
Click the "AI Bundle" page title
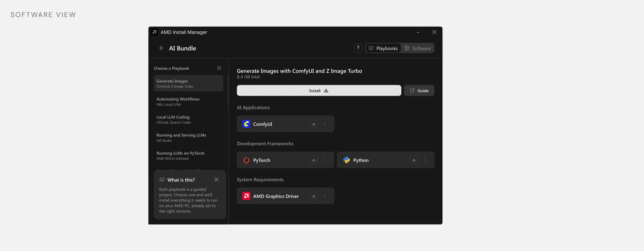(182, 48)
